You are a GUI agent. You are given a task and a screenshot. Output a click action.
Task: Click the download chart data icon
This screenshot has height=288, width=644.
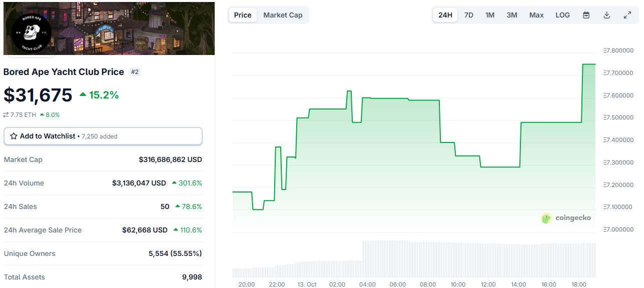pos(606,15)
